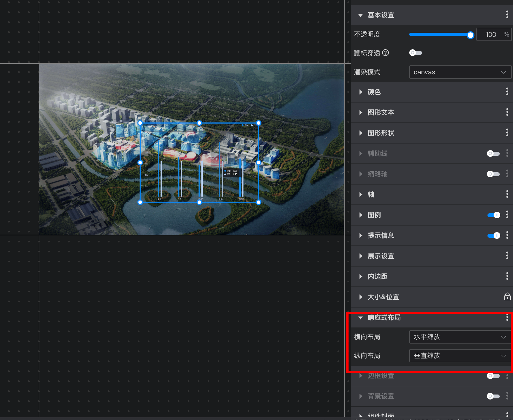Click the opacity value field showing 100
Image resolution: width=513 pixels, height=420 pixels.
point(491,35)
